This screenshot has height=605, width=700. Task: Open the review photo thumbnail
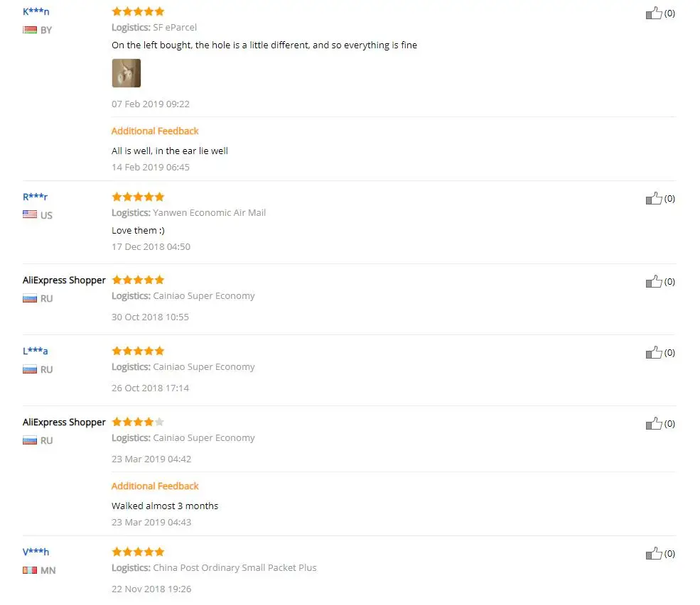126,73
